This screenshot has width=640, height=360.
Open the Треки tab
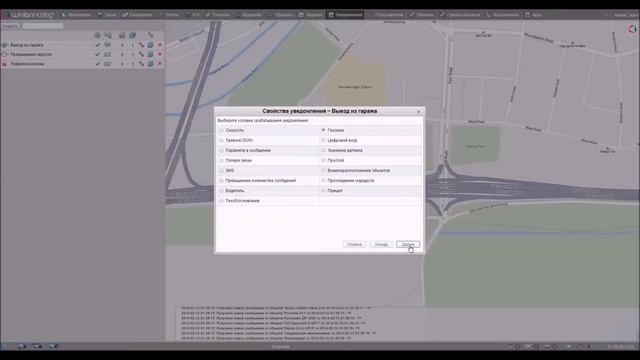(107, 15)
